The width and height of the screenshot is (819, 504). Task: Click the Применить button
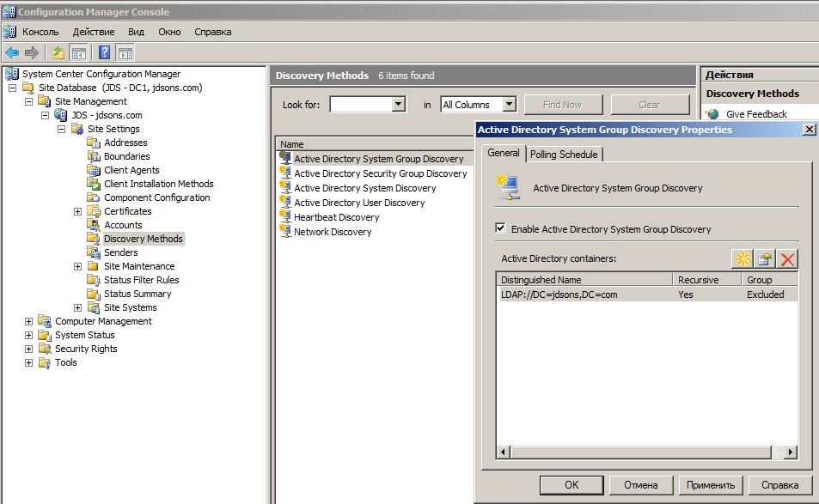tap(711, 485)
